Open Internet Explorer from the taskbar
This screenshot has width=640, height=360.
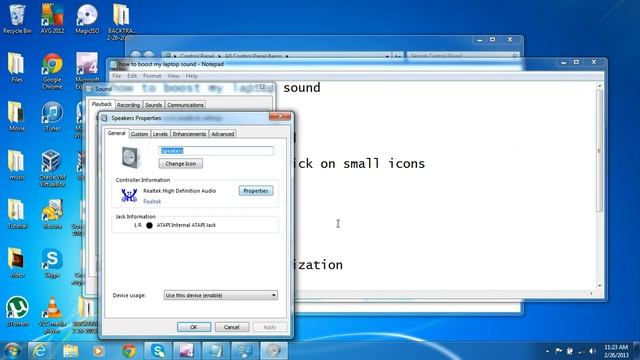click(x=40, y=351)
